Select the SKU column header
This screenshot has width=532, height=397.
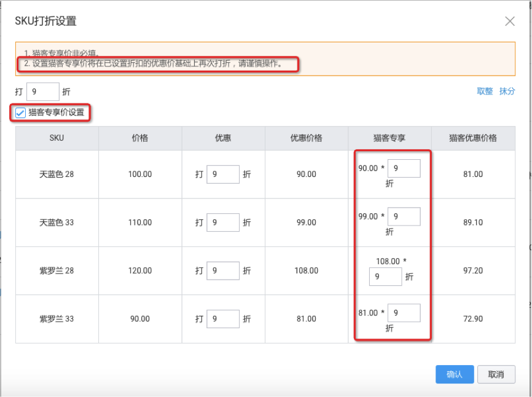point(57,138)
